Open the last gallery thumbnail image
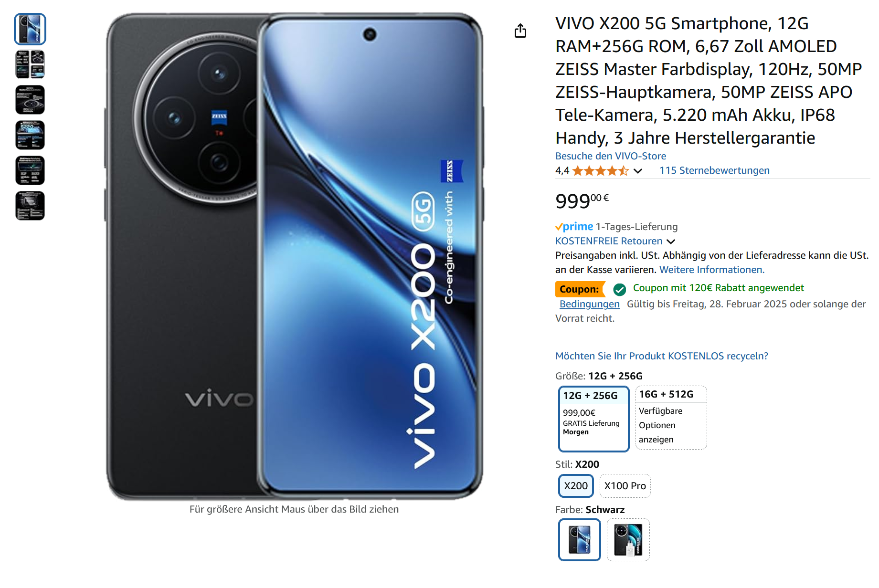 click(x=30, y=206)
